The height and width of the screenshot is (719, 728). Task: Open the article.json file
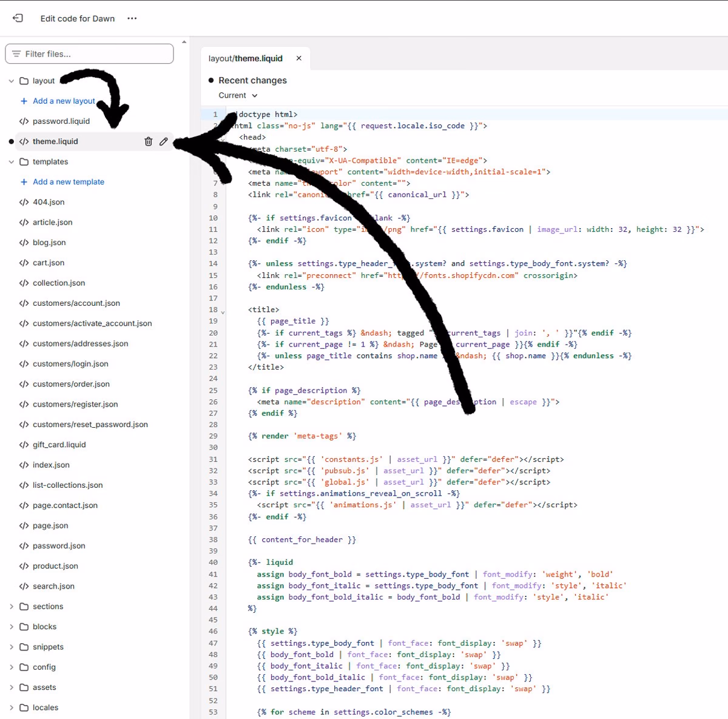point(53,222)
